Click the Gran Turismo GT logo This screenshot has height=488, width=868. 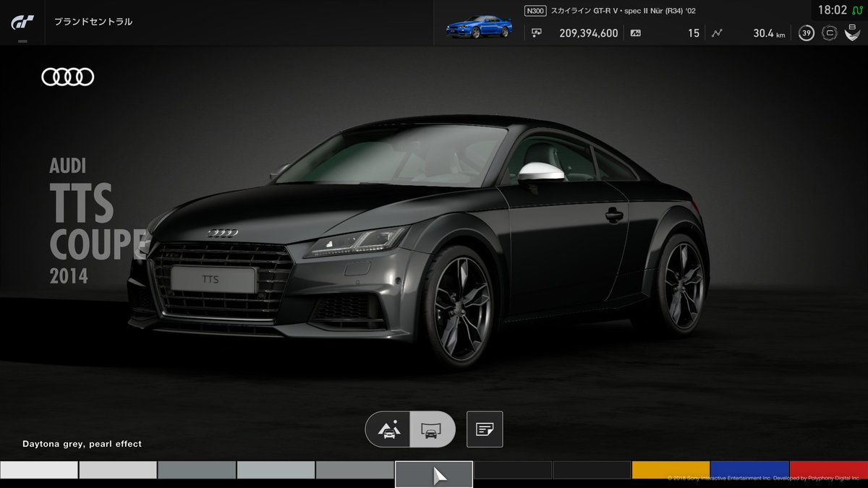tap(21, 22)
